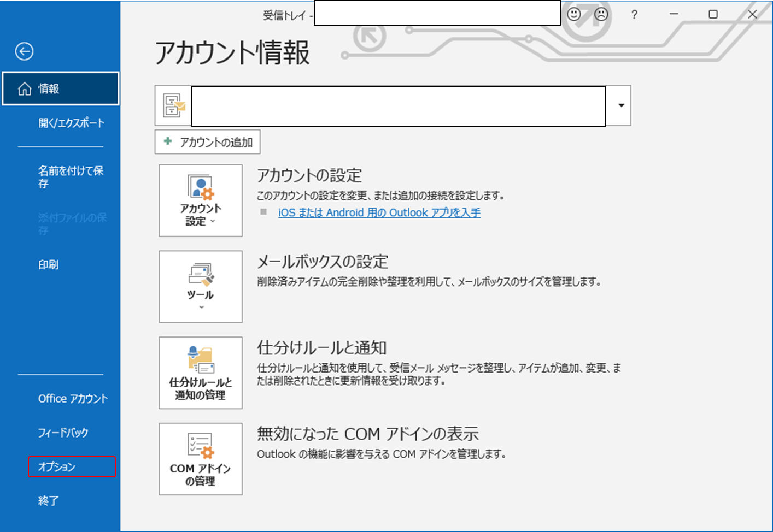Click the account name input box
Image resolution: width=773 pixels, height=532 pixels.
tap(399, 105)
